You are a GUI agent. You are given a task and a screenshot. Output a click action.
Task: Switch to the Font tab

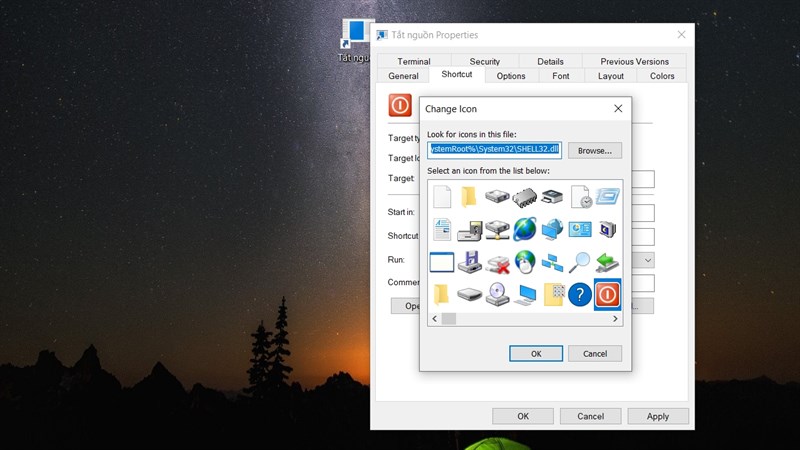point(561,76)
